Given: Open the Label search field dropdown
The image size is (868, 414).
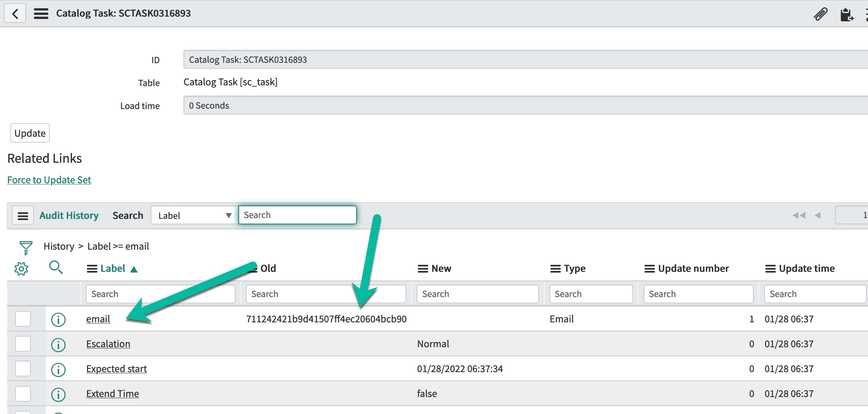Looking at the screenshot, I should tap(194, 216).
